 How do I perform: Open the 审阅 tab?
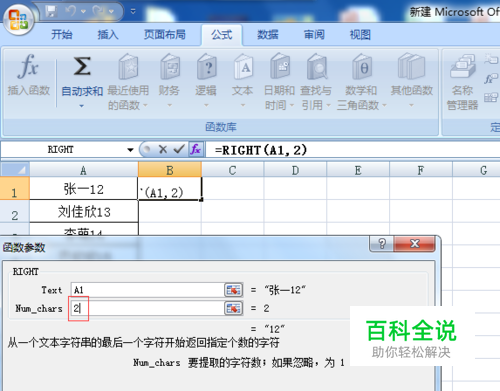coord(314,34)
